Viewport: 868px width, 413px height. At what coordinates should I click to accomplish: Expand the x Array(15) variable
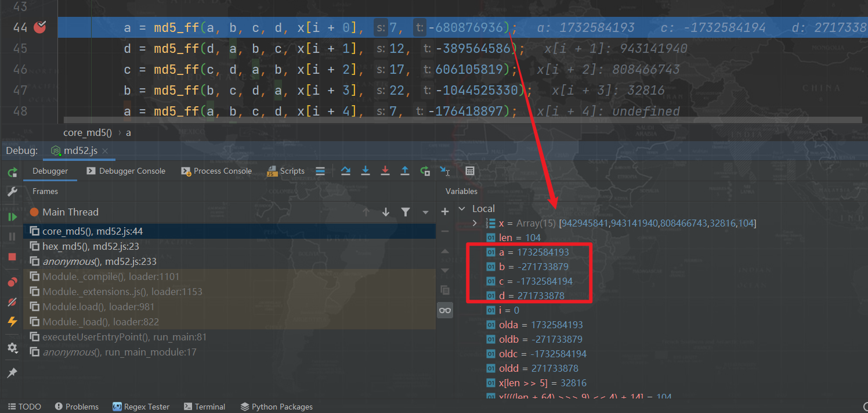[475, 223]
